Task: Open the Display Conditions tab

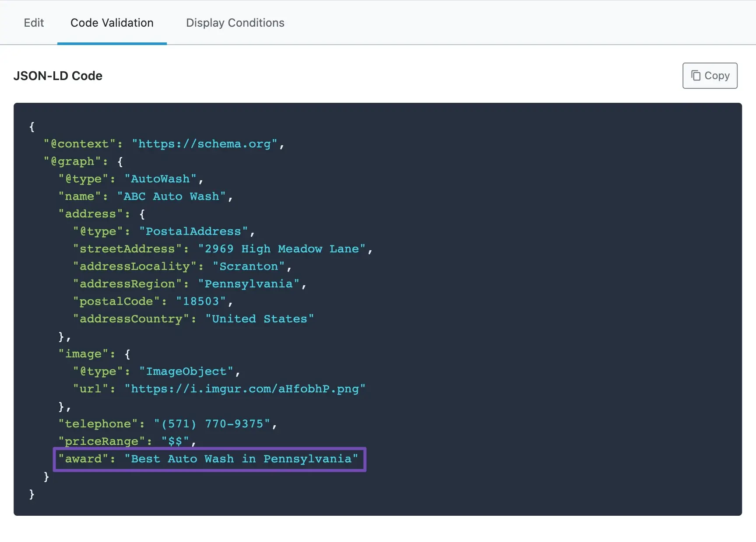Action: [235, 23]
